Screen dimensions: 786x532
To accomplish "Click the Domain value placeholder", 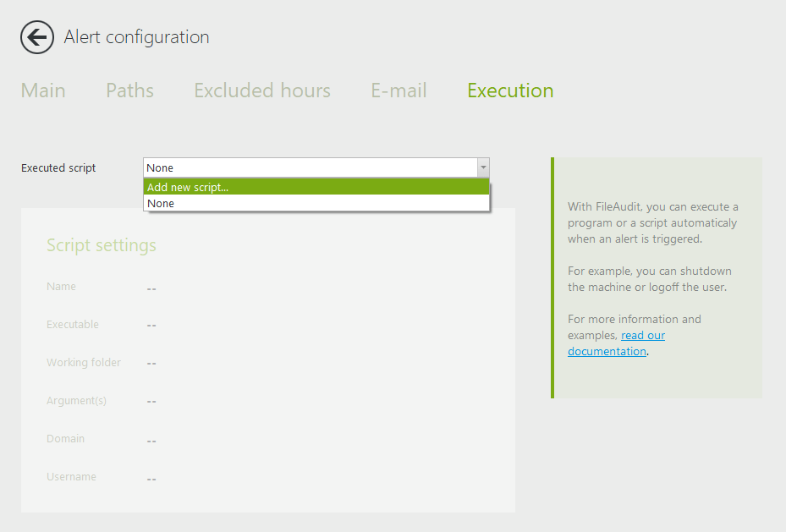I will coord(151,441).
